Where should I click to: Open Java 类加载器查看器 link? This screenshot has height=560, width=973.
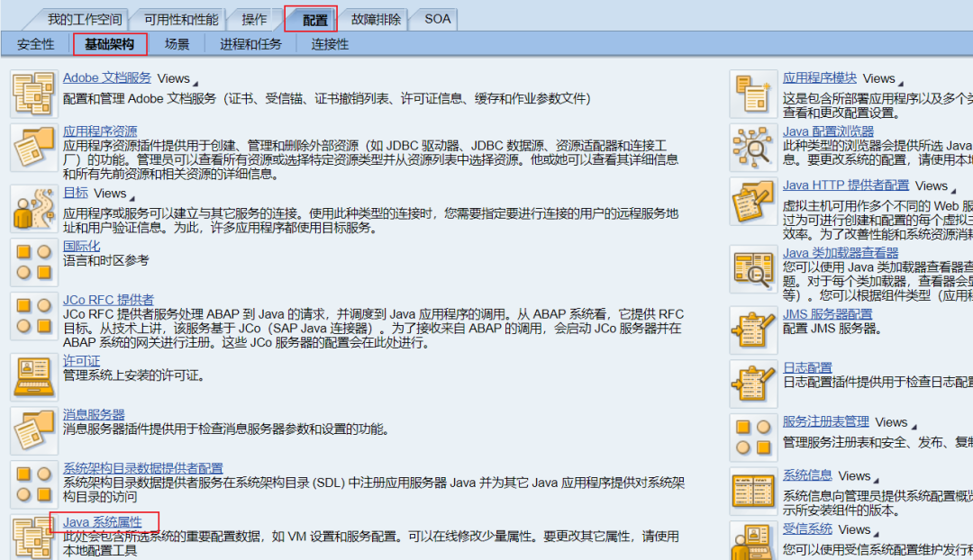coord(841,253)
